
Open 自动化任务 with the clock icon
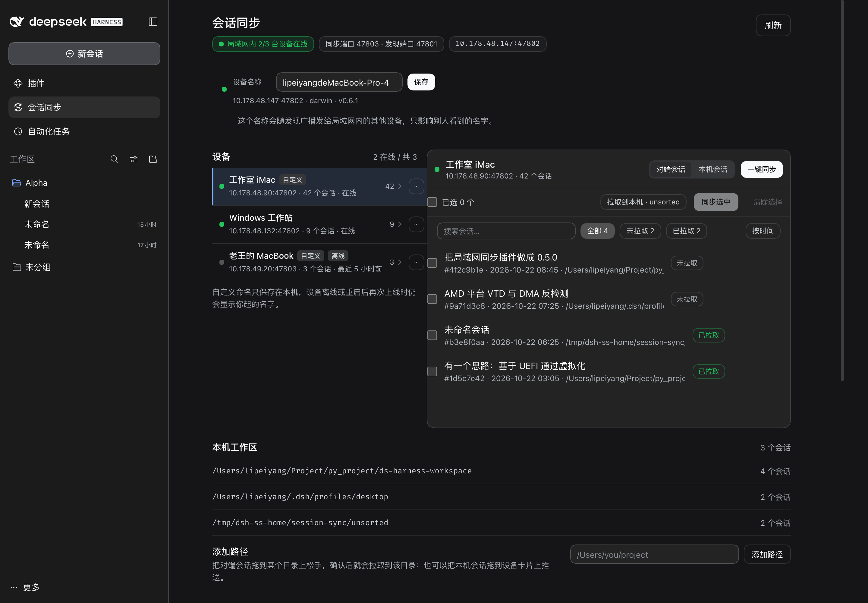coord(84,131)
